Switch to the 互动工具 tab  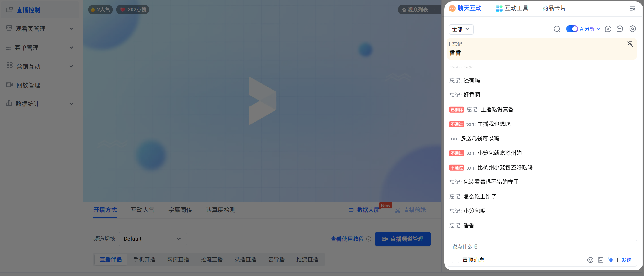(x=512, y=9)
